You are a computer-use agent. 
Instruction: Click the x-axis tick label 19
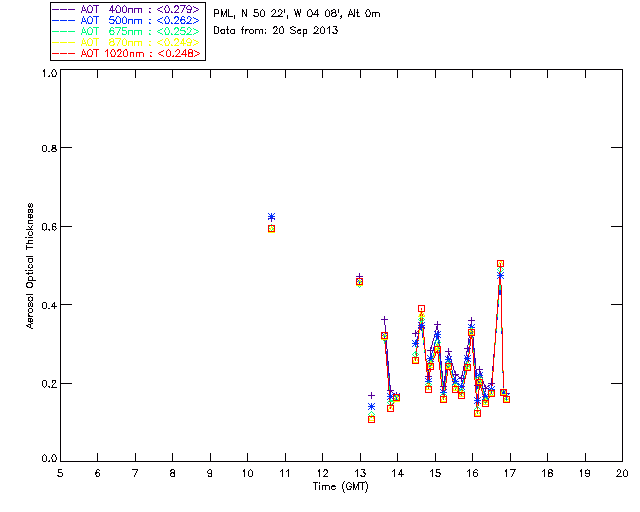[585, 473]
